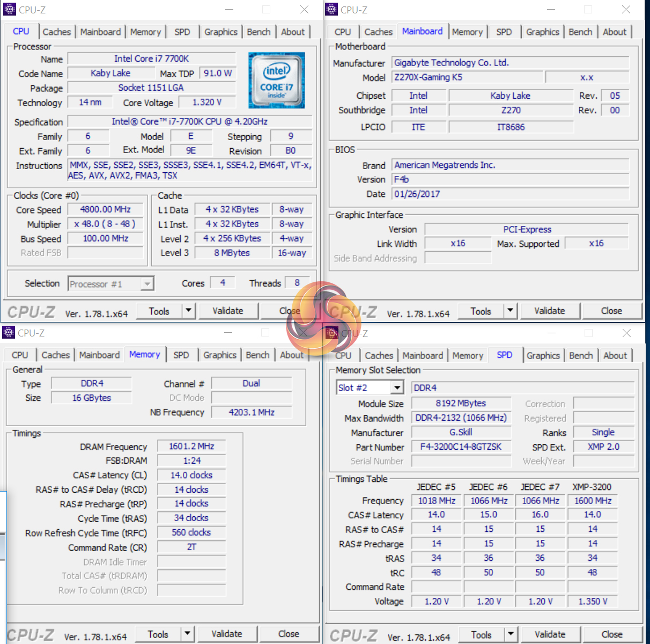Click the Close button in the Memory window
650x644 pixels.
click(x=289, y=634)
